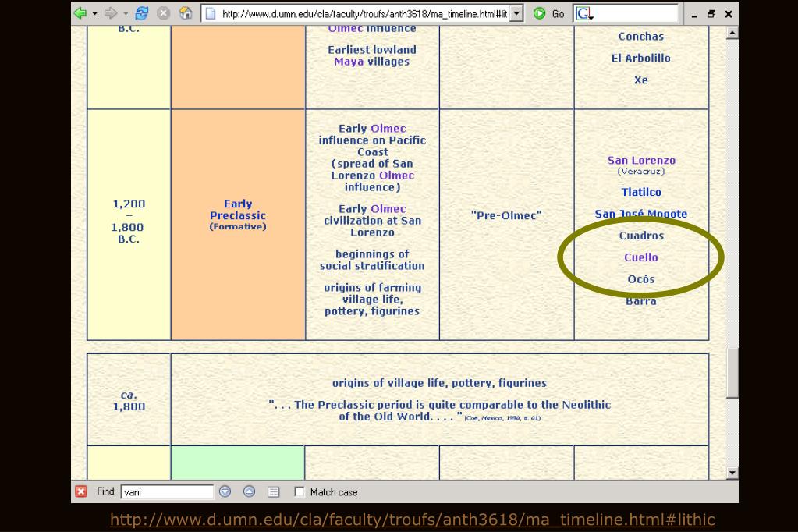Viewport: 798px width, 532px height.
Task: Click the 'ca. 1,800' date cell
Action: (129, 401)
